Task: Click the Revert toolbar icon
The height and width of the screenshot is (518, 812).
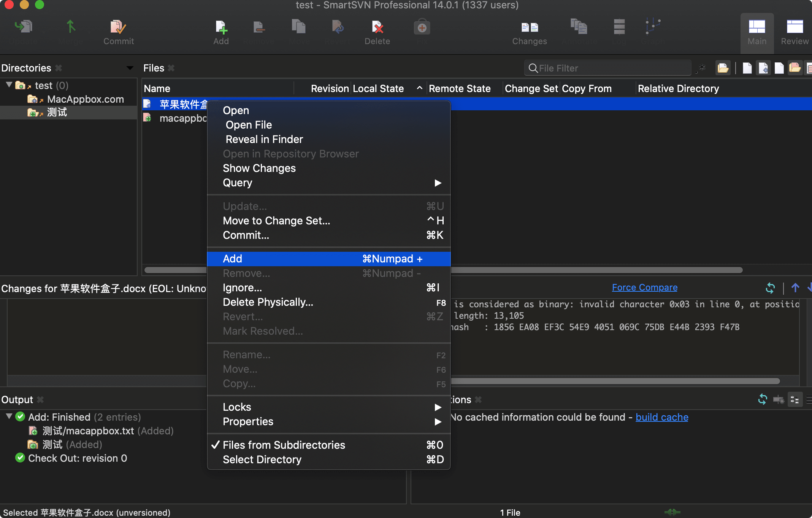Action: 337,32
